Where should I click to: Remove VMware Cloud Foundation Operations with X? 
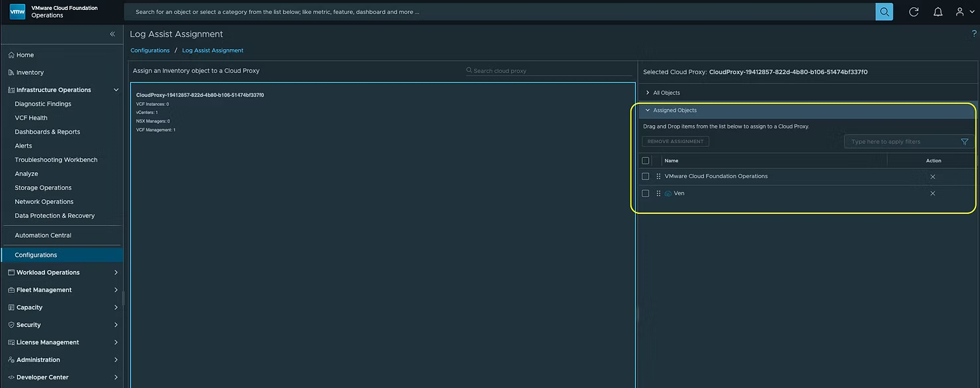932,177
